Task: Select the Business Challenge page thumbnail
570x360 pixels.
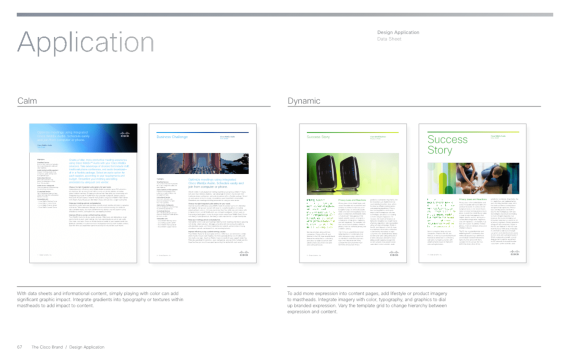Action: pyautogui.click(x=203, y=193)
